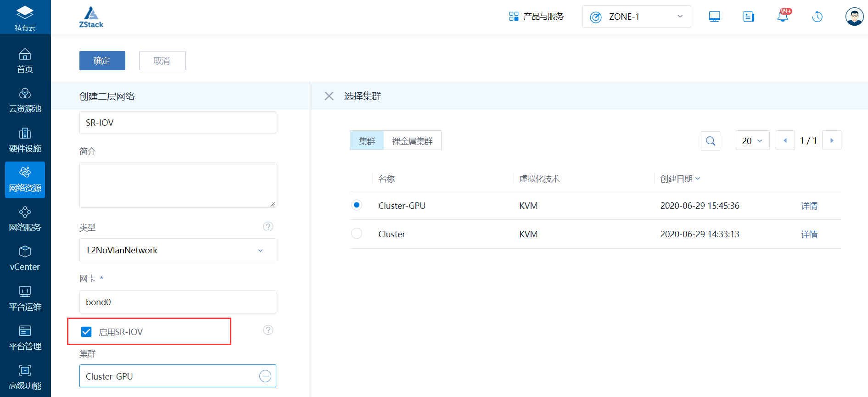Click the 网卡 input field with bond0
The height and width of the screenshot is (397, 868).
coord(177,302)
